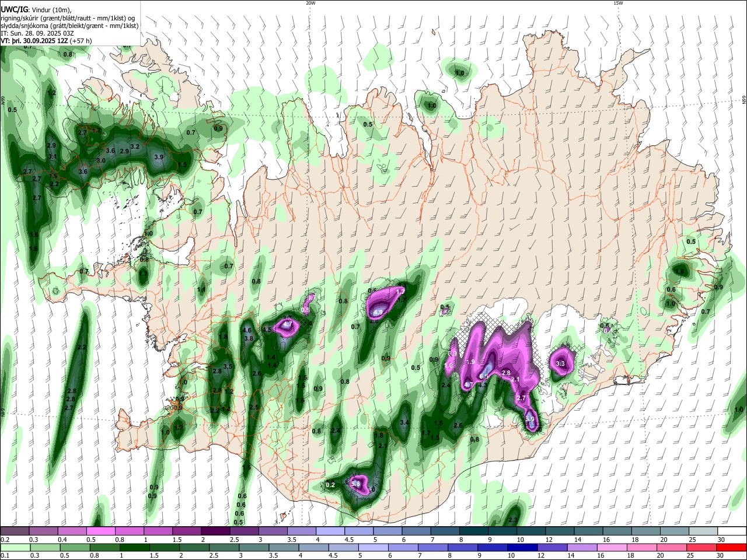Click the bright magenta snow swatch between 0.5 and 0.8
Screen dimensions: 747x560
[100, 531]
